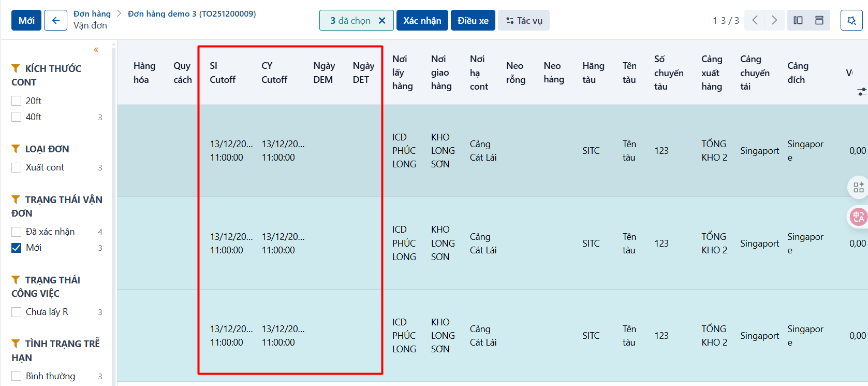Viewport: 868px width, 386px height.
Task: Collapse the filter sidebar panel
Action: (96, 50)
